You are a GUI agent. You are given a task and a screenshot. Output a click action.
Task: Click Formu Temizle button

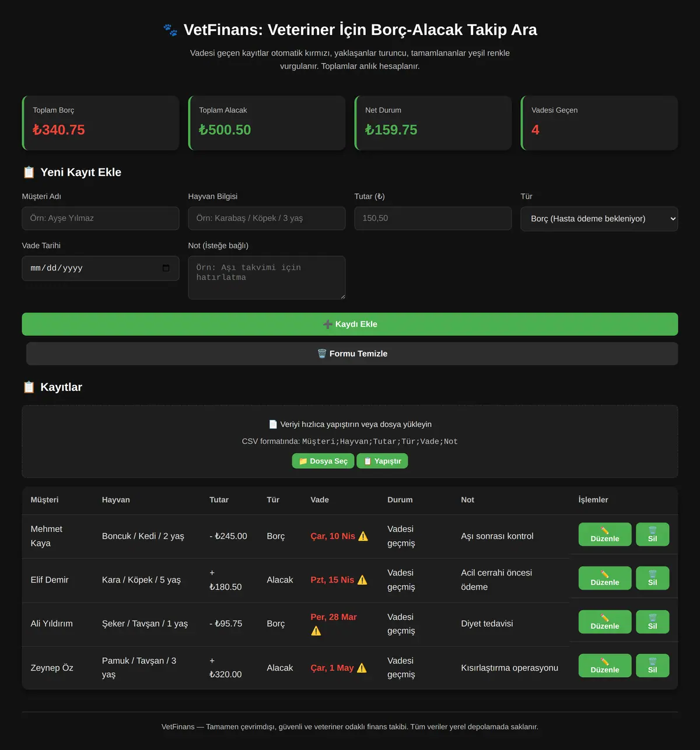(352, 353)
